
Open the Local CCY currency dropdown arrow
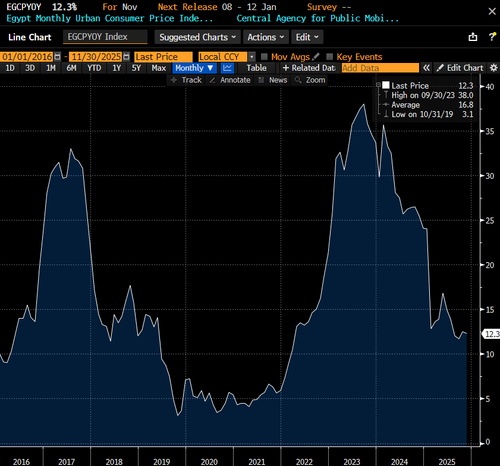[252, 57]
